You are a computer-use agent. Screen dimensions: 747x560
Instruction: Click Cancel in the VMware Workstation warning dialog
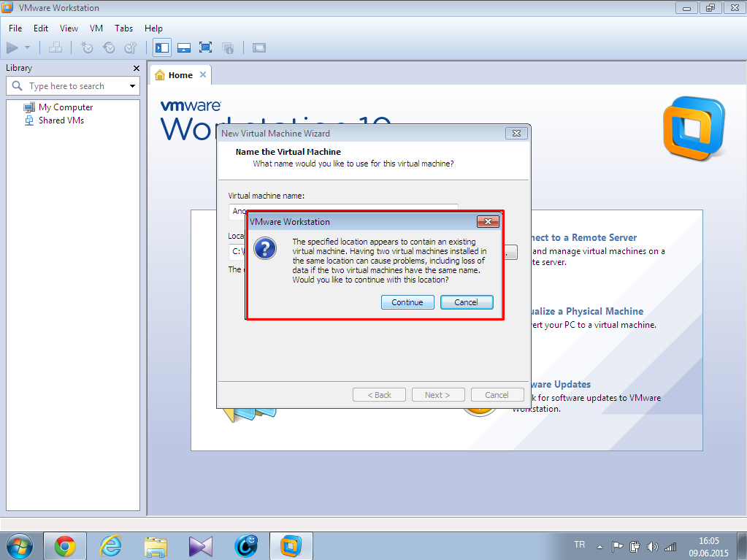[x=467, y=302]
